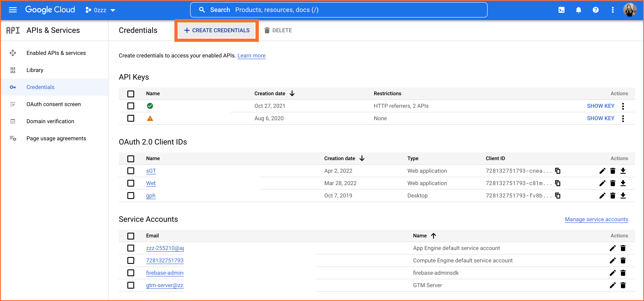Check the sGT client row
The width and height of the screenshot is (644, 301).
[131, 171]
